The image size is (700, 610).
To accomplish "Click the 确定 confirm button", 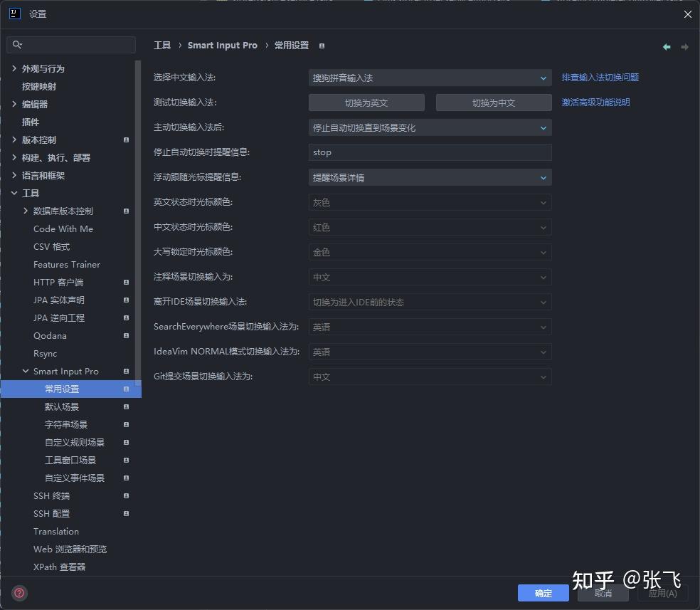I will (543, 592).
